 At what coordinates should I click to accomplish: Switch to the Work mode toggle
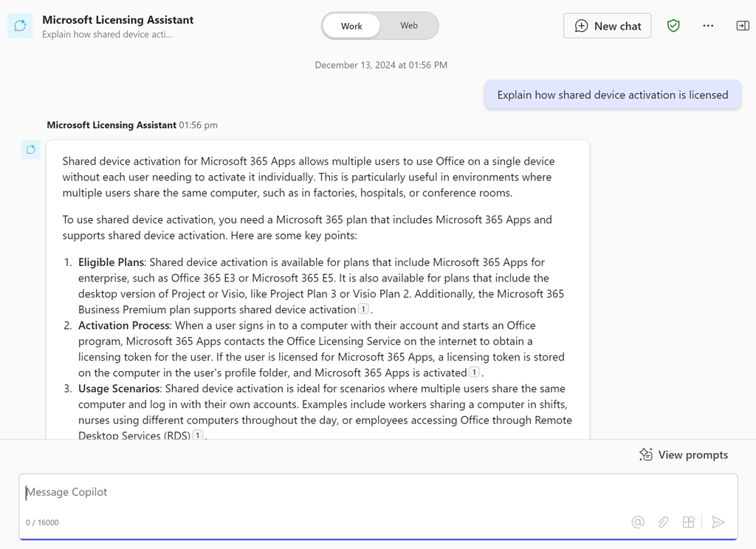pos(351,26)
